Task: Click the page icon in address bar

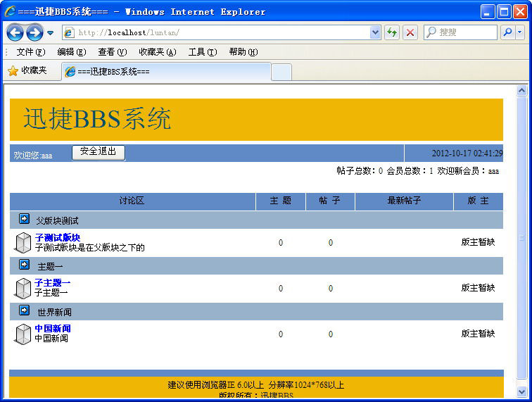Action: (69, 32)
